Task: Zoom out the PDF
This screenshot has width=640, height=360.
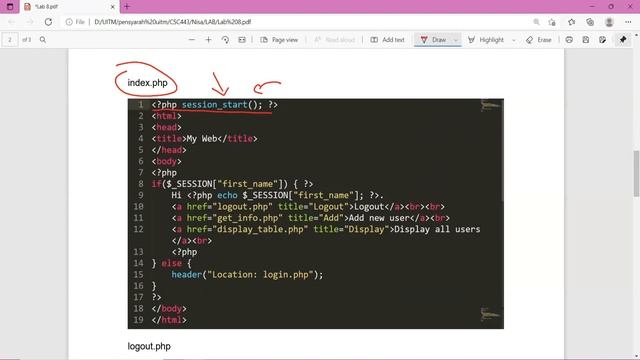Action: coord(191,40)
